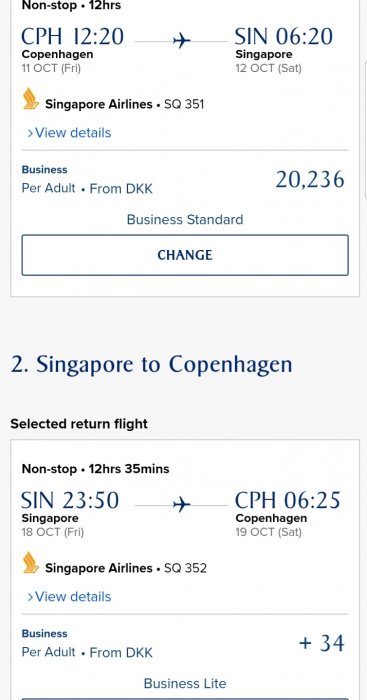Image resolution: width=367 pixels, height=700 pixels.
Task: Click the Singapore to Copenhagen heading
Action: pos(151,365)
